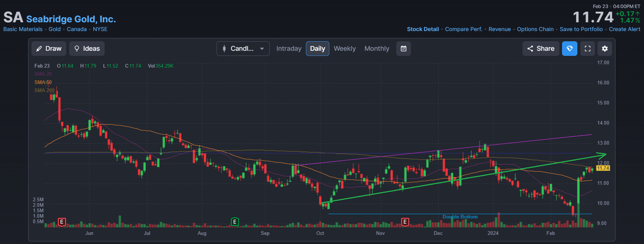Click the 1.47% percent change value
This screenshot has width=644, height=244.
(630, 20)
